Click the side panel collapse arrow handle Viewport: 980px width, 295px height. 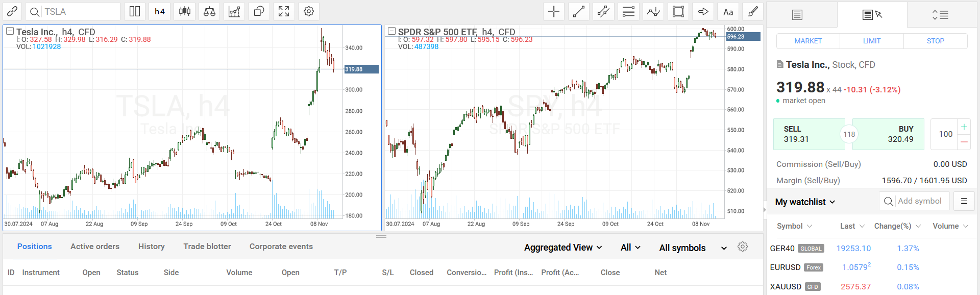(765, 209)
